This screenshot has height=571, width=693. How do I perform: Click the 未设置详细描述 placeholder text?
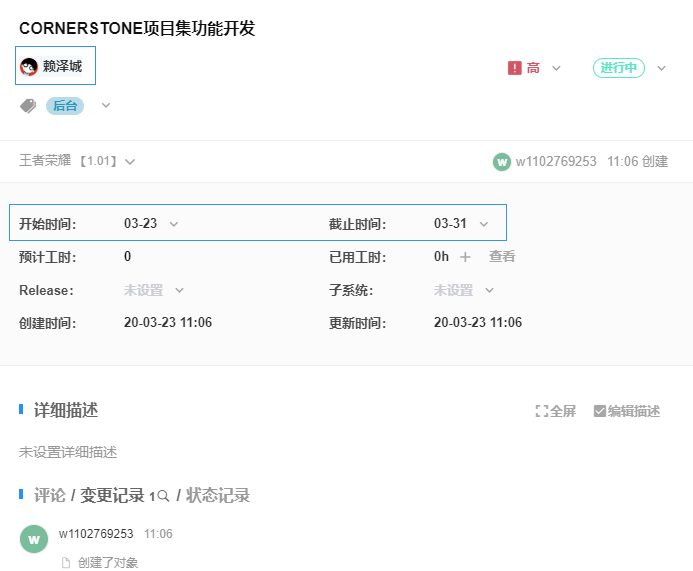[x=68, y=453]
